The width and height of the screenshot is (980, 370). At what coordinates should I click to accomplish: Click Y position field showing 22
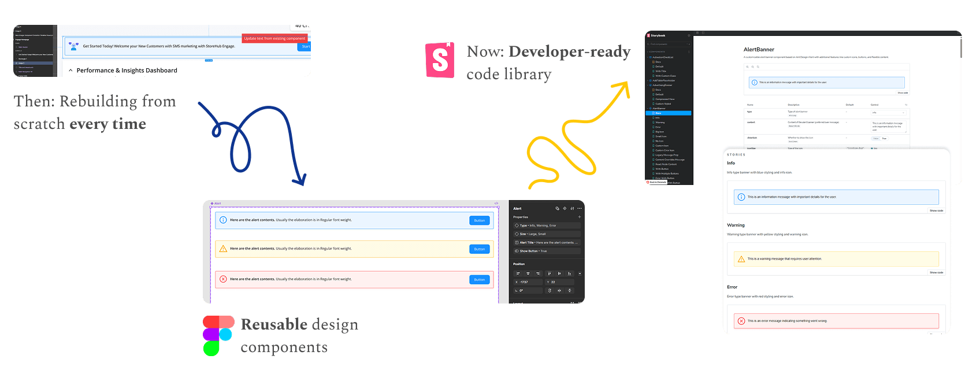(559, 282)
